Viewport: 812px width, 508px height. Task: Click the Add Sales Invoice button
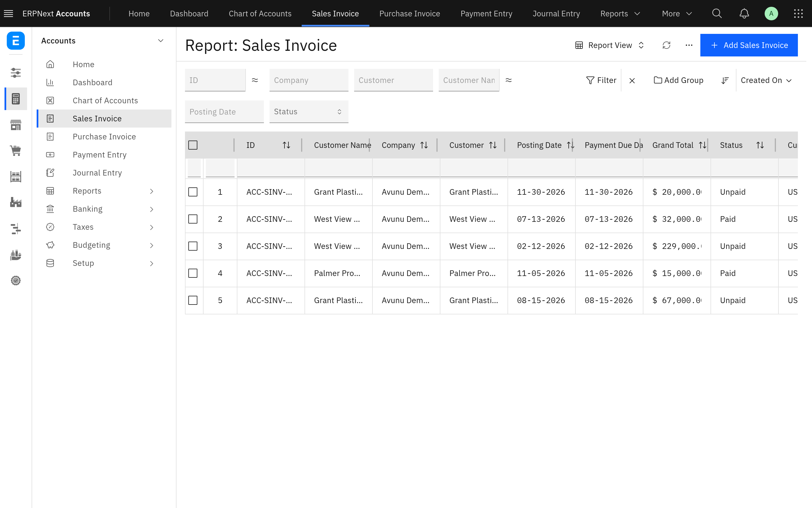(x=749, y=45)
